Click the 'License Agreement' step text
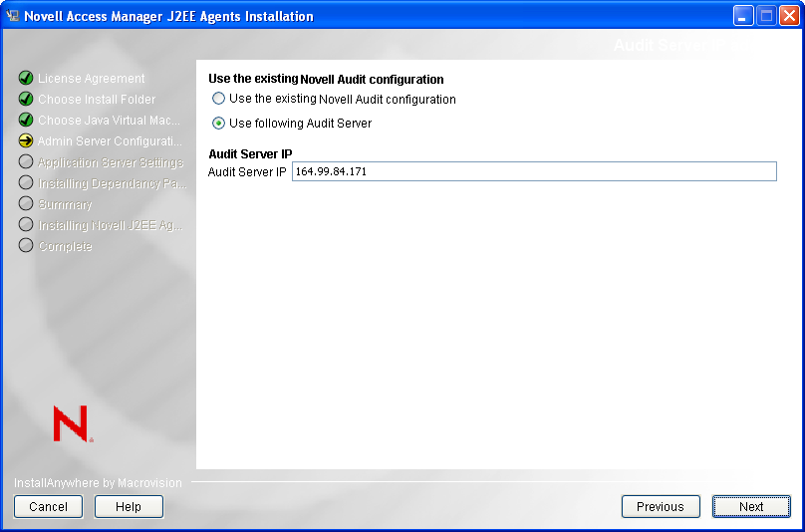The width and height of the screenshot is (805, 532). tap(92, 79)
